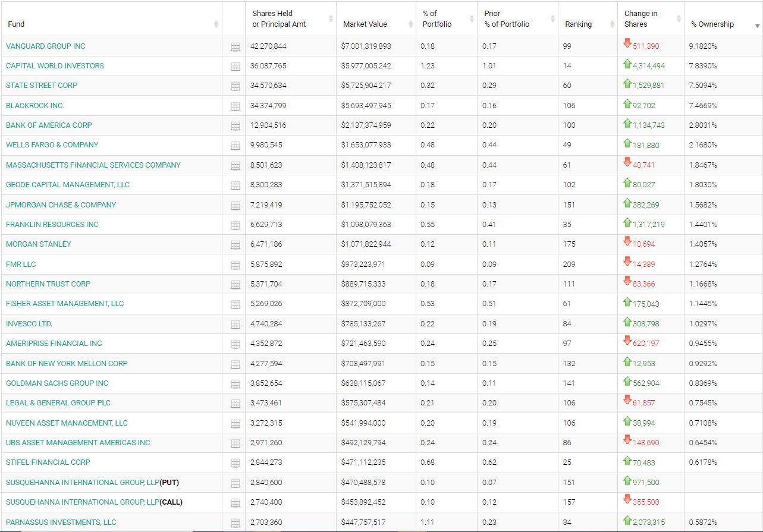Click grid icon in Stifel Financial Corp row

pyautogui.click(x=235, y=463)
